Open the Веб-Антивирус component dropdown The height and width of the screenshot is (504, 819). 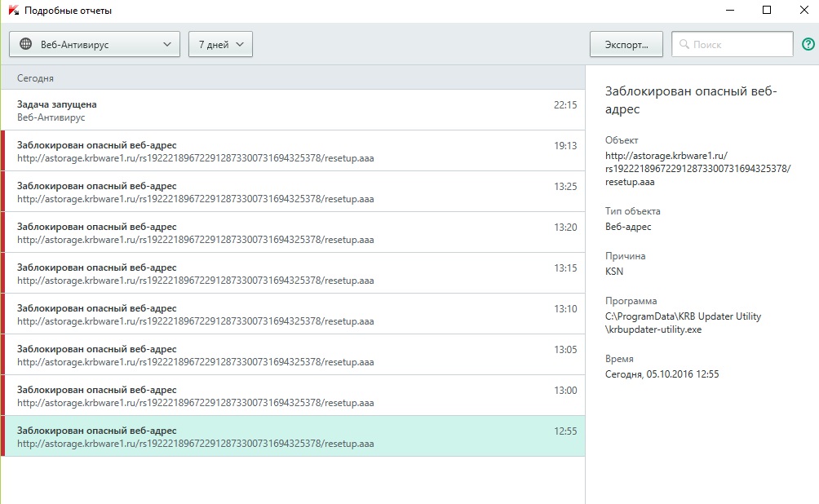tap(95, 45)
